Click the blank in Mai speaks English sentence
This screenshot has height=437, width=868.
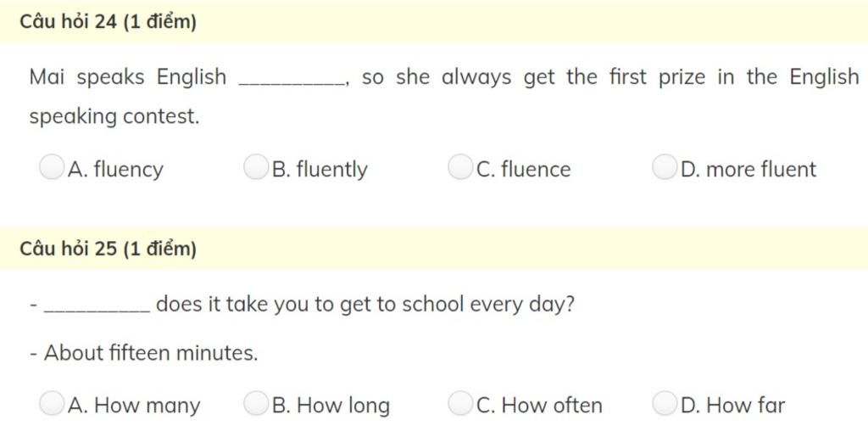point(293,80)
